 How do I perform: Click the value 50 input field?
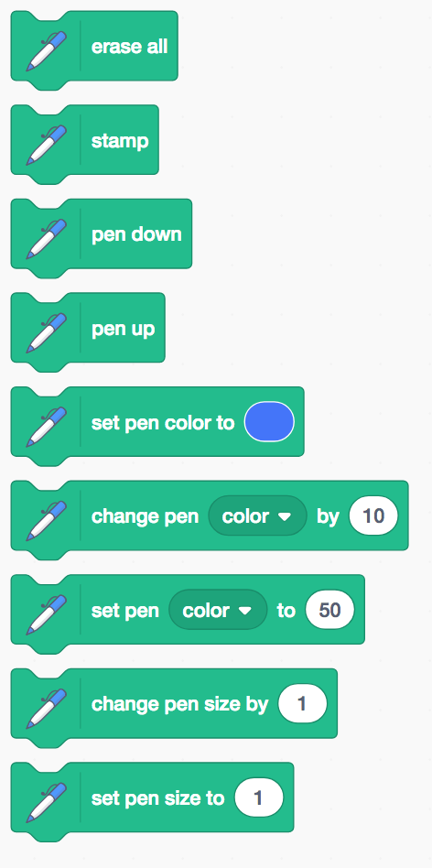[x=329, y=610]
